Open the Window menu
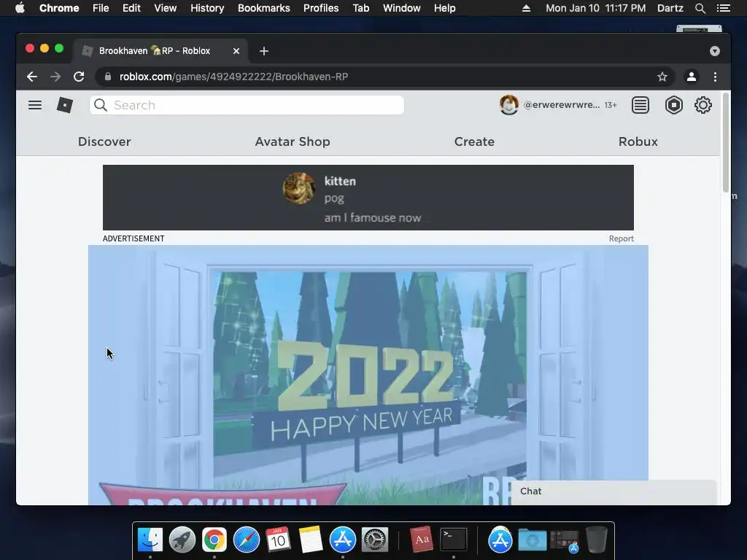The height and width of the screenshot is (560, 747). click(402, 8)
